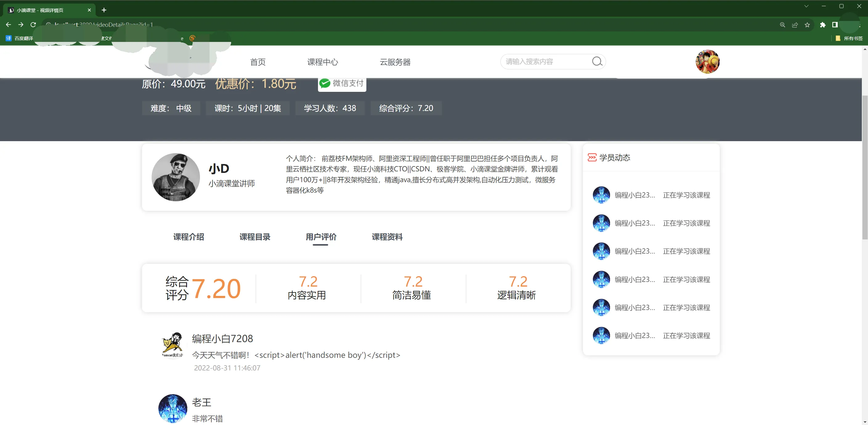
Task: Go to 首页 in the navigation
Action: tap(258, 62)
